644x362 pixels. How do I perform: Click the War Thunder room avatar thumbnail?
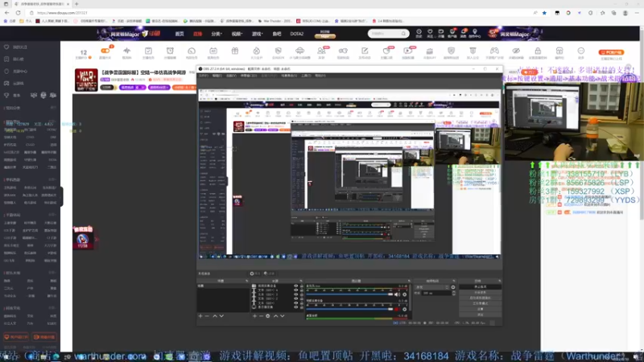coord(86,80)
